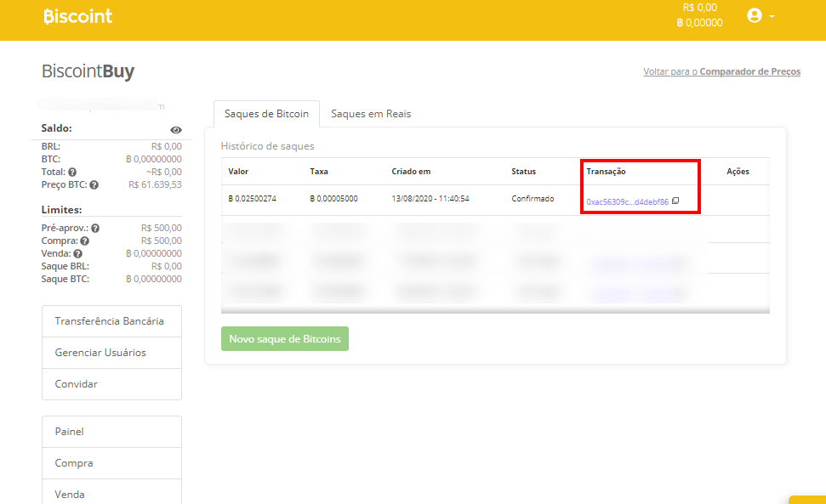
Task: Switch to Saques em Reais tab
Action: click(371, 114)
